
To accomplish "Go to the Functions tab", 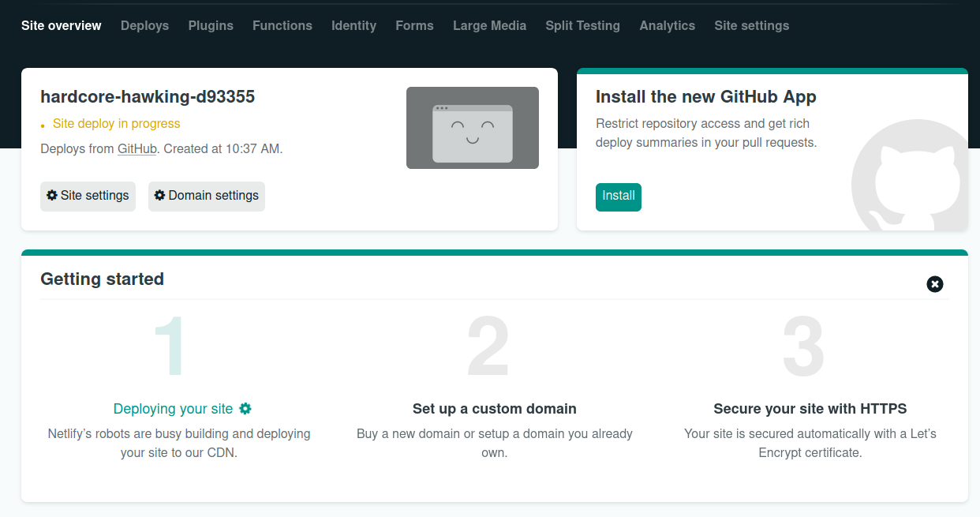I will tap(282, 25).
